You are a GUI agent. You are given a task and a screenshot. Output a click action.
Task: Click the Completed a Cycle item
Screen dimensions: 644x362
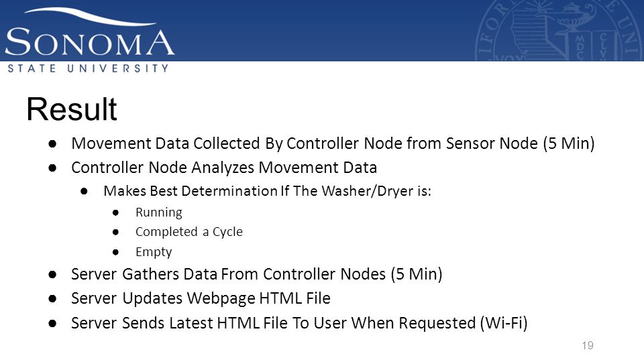pos(189,232)
